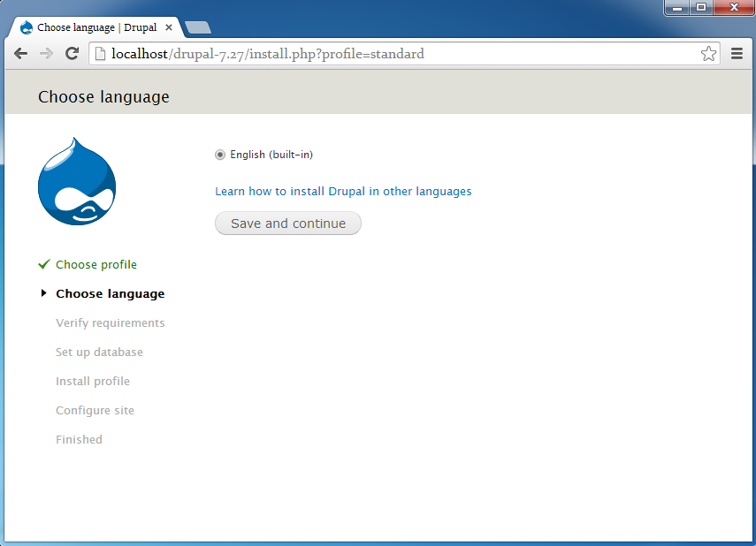Click the Set up database step
This screenshot has height=546, width=756.
[99, 353]
